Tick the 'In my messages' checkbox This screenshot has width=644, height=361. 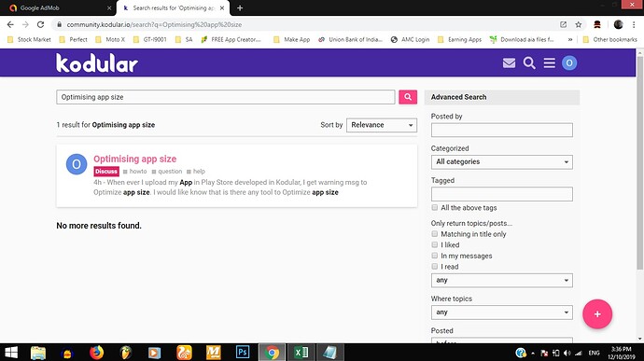[x=435, y=256]
